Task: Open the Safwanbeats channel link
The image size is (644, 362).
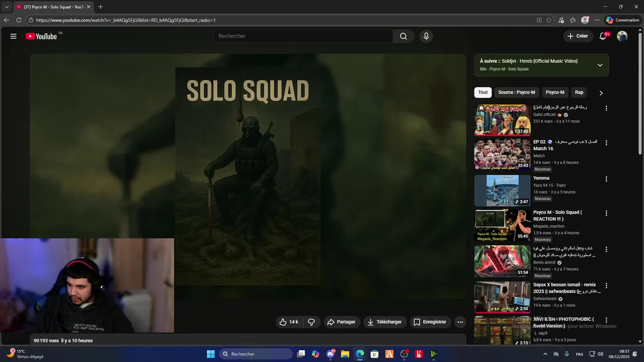Action: pyautogui.click(x=545, y=299)
